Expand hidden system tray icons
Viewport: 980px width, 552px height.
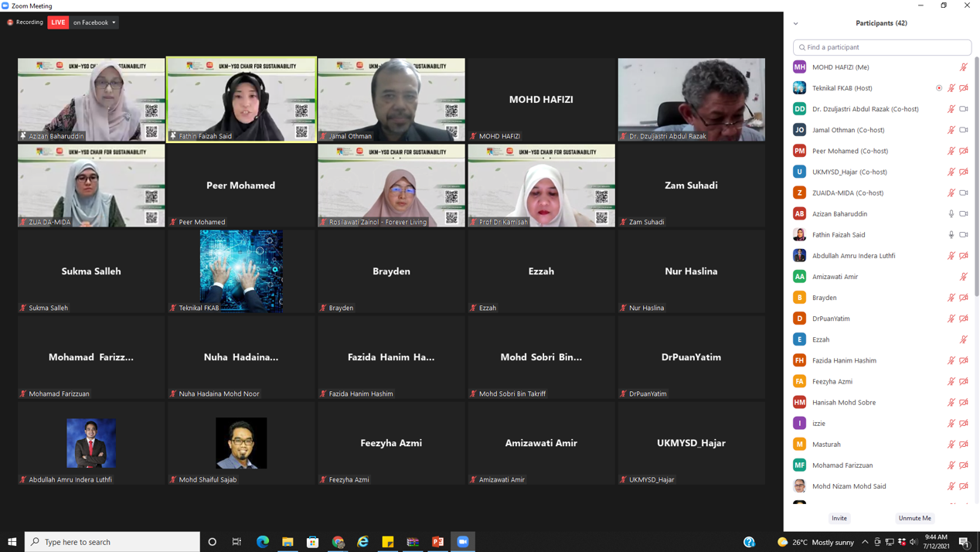pyautogui.click(x=865, y=542)
